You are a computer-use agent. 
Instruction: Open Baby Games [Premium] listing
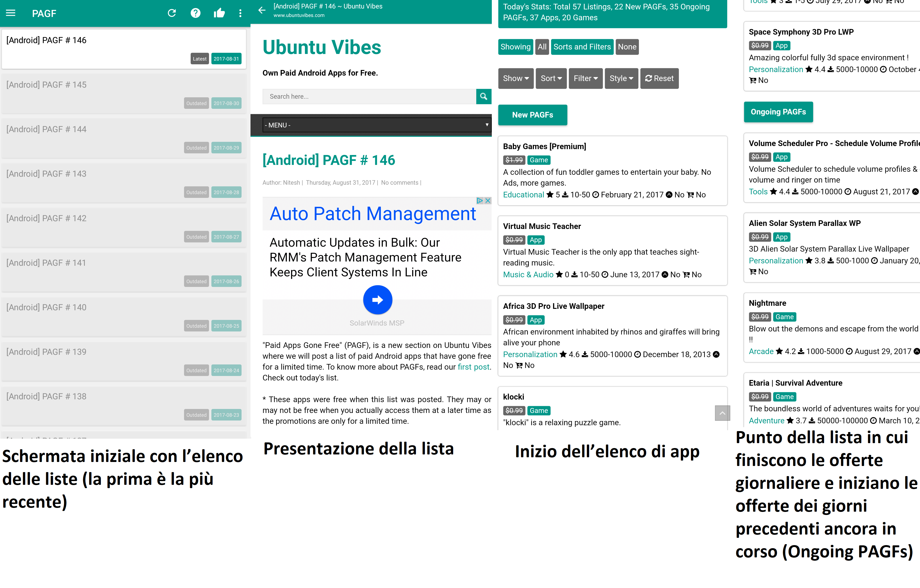point(612,171)
